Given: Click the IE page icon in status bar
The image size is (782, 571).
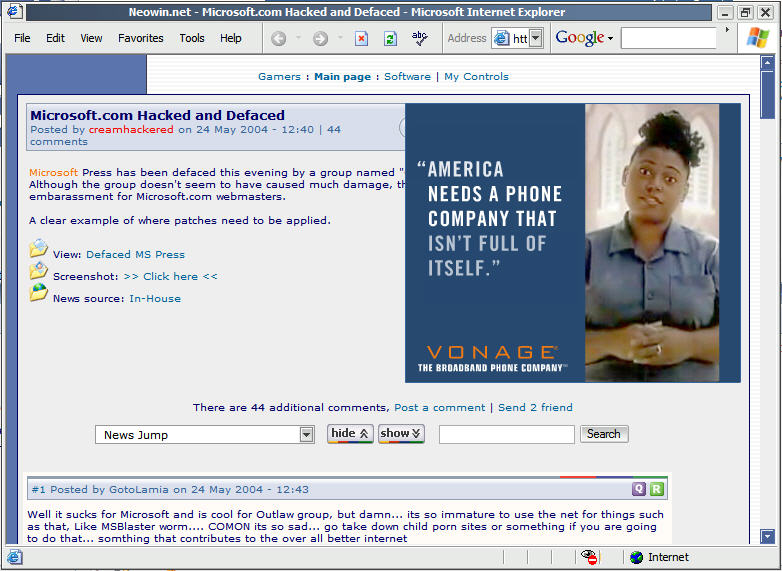Looking at the screenshot, I should [x=14, y=557].
